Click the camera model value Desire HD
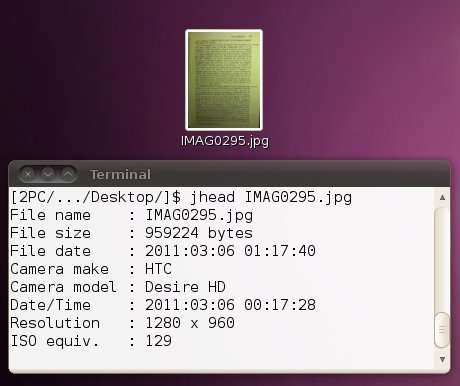Screen dimensions: 460x386 tap(185, 287)
